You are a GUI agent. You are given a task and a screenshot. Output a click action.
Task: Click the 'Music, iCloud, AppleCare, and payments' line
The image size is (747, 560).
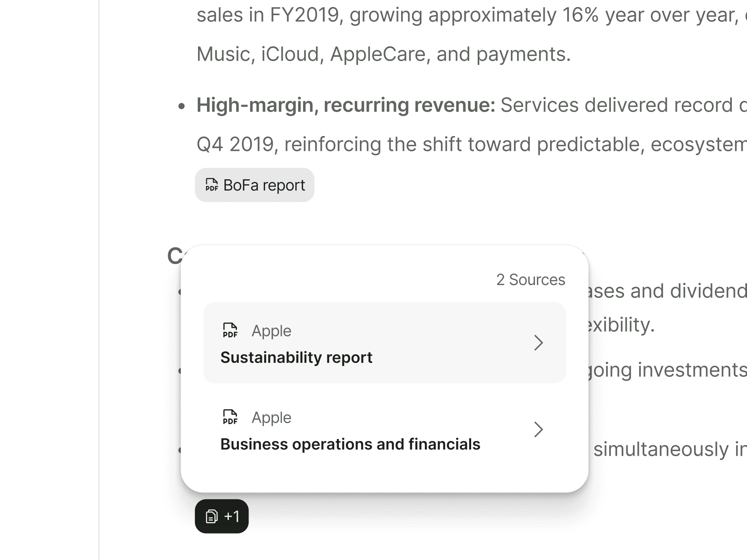[383, 54]
